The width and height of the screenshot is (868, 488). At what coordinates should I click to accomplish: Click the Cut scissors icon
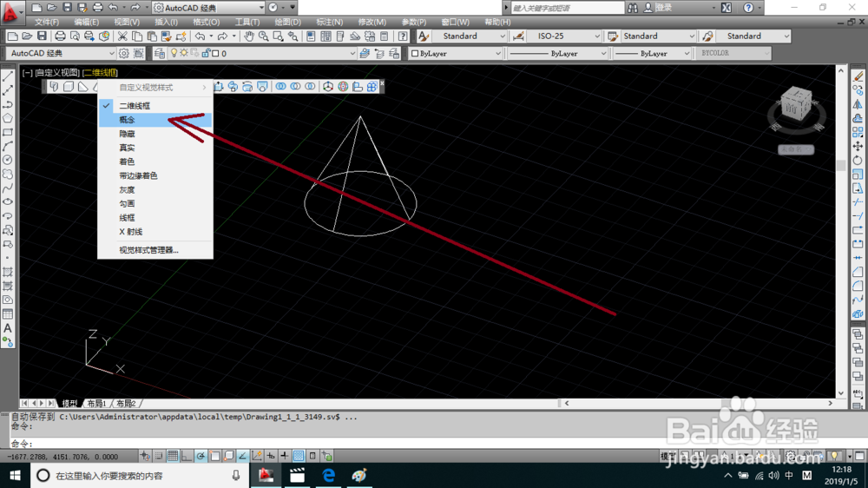click(x=122, y=36)
